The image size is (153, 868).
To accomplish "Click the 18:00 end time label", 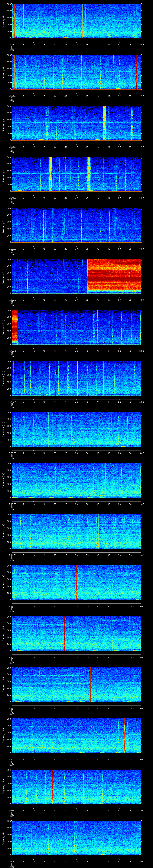I will [x=141, y=861].
